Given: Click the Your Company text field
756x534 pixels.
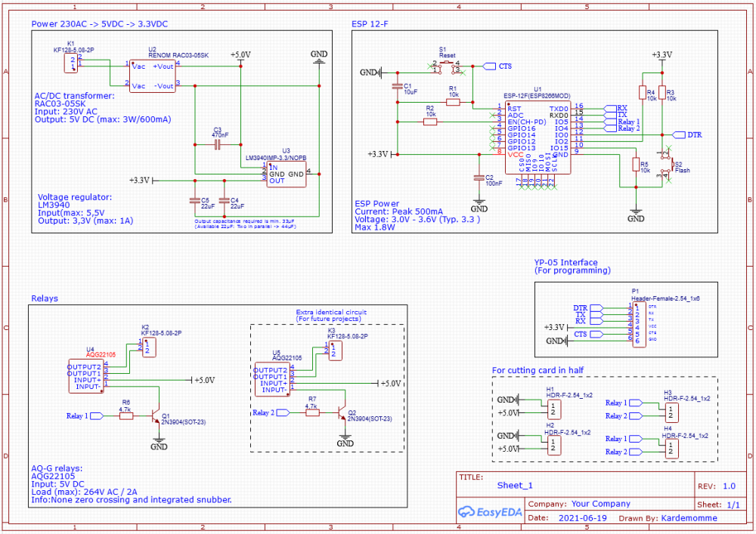Looking at the screenshot, I should coord(600,504).
